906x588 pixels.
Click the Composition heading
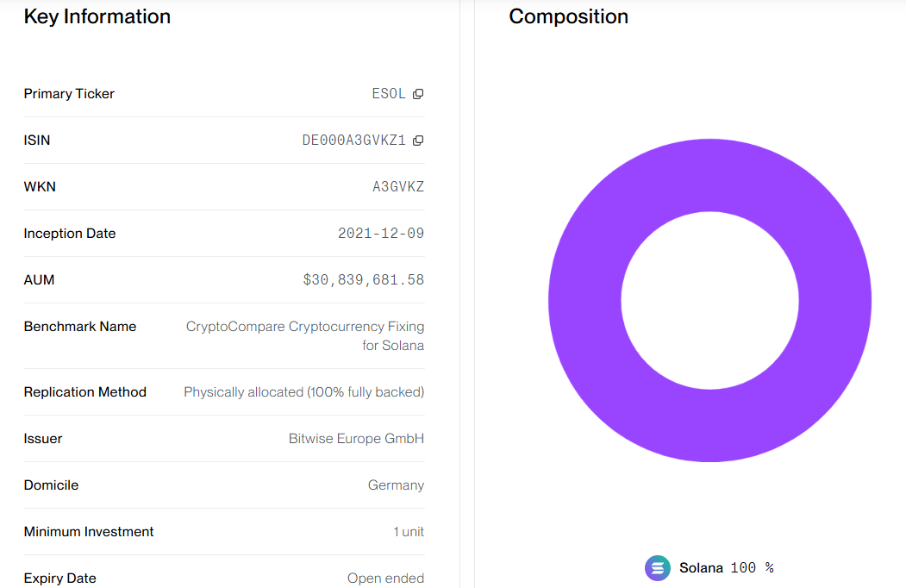pyautogui.click(x=568, y=16)
